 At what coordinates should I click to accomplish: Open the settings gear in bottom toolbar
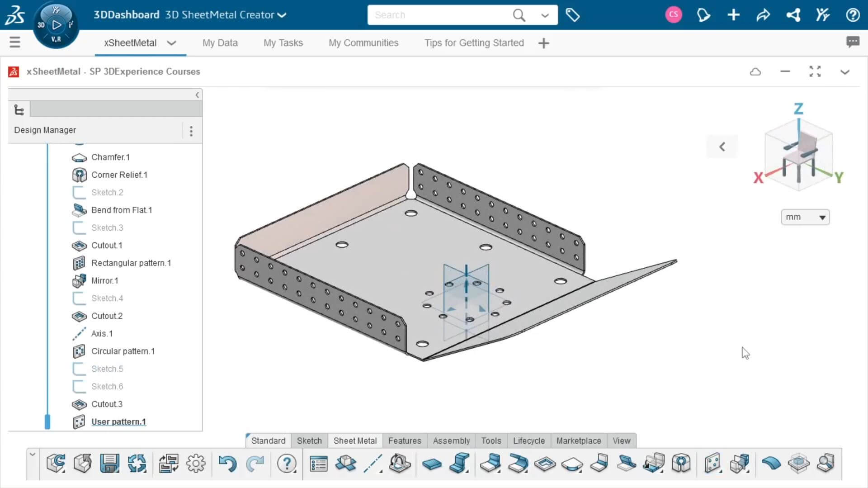[x=196, y=464]
